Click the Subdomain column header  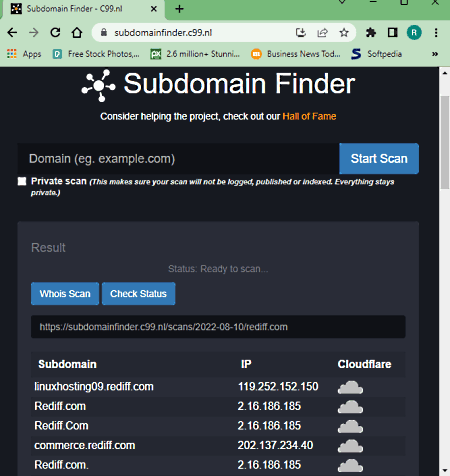click(x=67, y=364)
